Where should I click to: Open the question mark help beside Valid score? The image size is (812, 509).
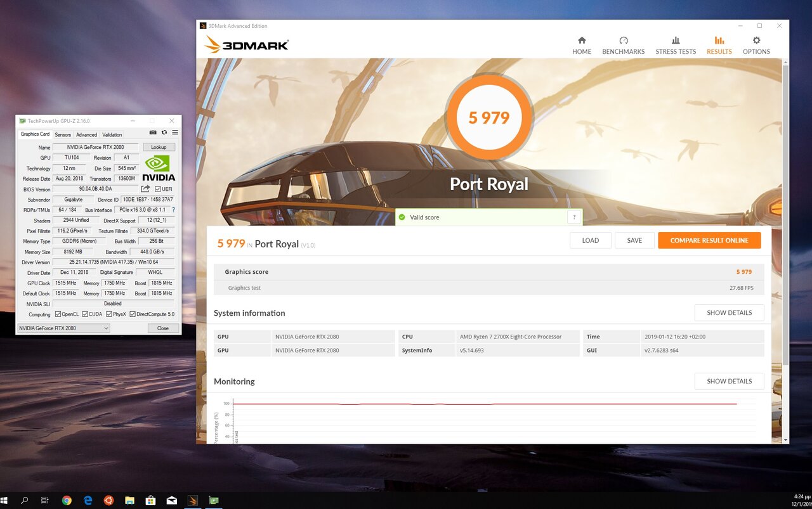coord(574,217)
